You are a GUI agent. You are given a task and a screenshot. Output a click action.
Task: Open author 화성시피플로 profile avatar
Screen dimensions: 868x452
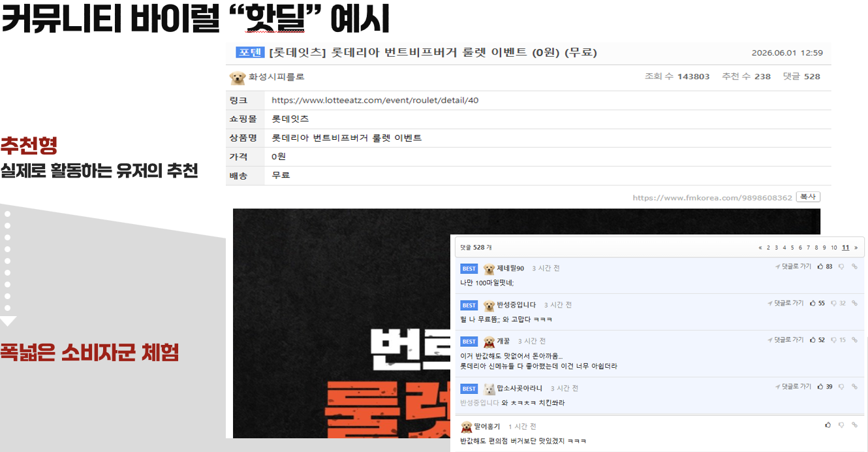pos(238,77)
